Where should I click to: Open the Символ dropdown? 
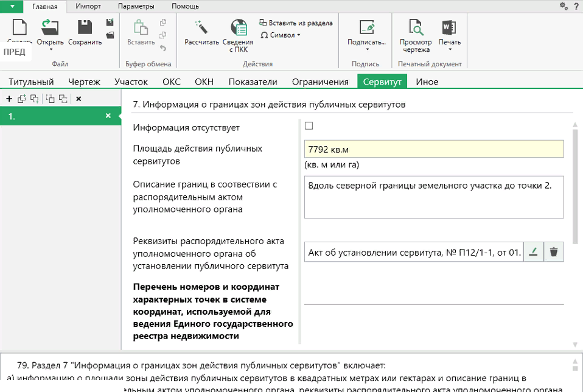point(281,35)
